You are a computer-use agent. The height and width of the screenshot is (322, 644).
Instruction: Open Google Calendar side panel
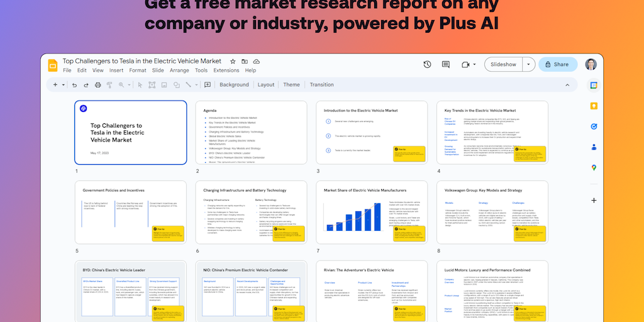[x=594, y=85]
